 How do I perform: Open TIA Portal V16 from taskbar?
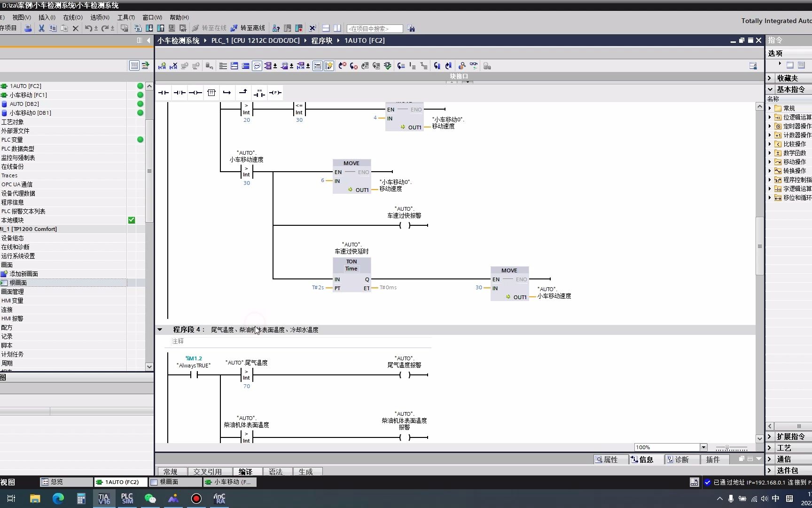point(104,499)
